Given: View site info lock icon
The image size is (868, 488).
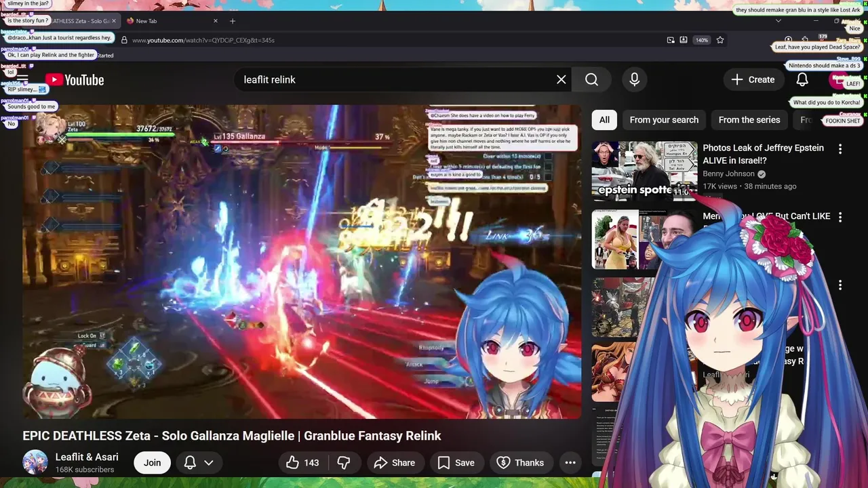Looking at the screenshot, I should tap(124, 40).
